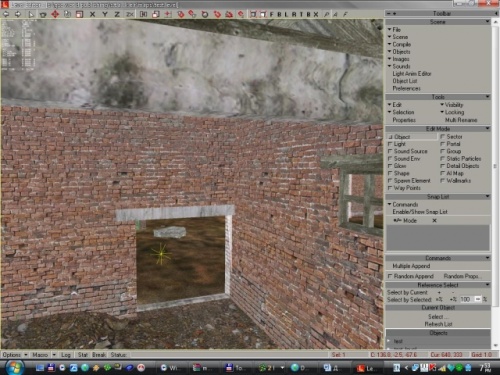Enable Static Particles edit mode
Viewport: 500px width, 375px height.
click(x=461, y=159)
